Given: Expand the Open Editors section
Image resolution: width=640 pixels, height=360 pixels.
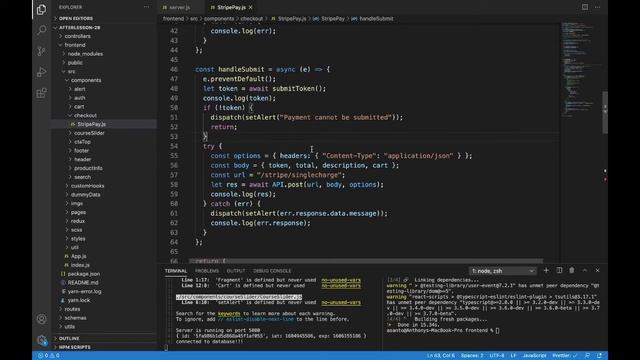Looking at the screenshot, I should click(x=76, y=18).
